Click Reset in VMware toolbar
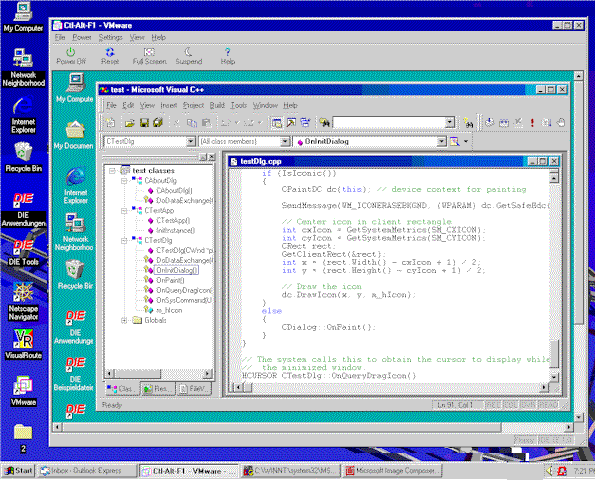Viewport: 595px width, 480px height. tap(110, 56)
